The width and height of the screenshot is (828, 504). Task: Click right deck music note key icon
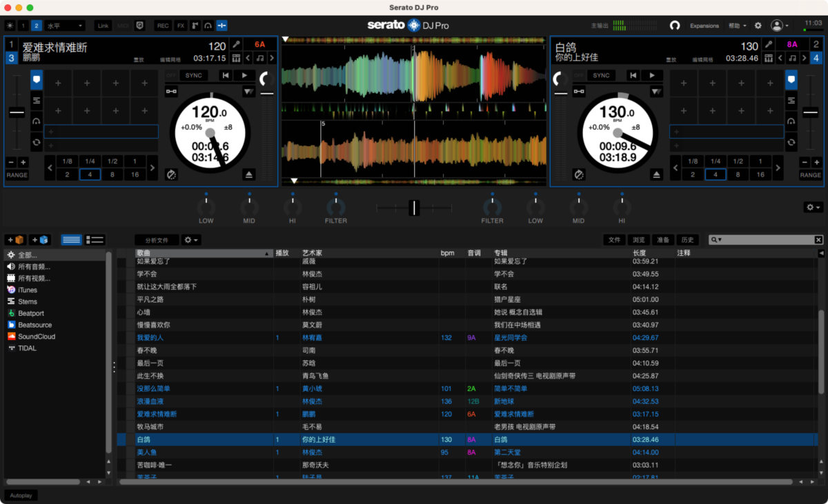pos(792,58)
